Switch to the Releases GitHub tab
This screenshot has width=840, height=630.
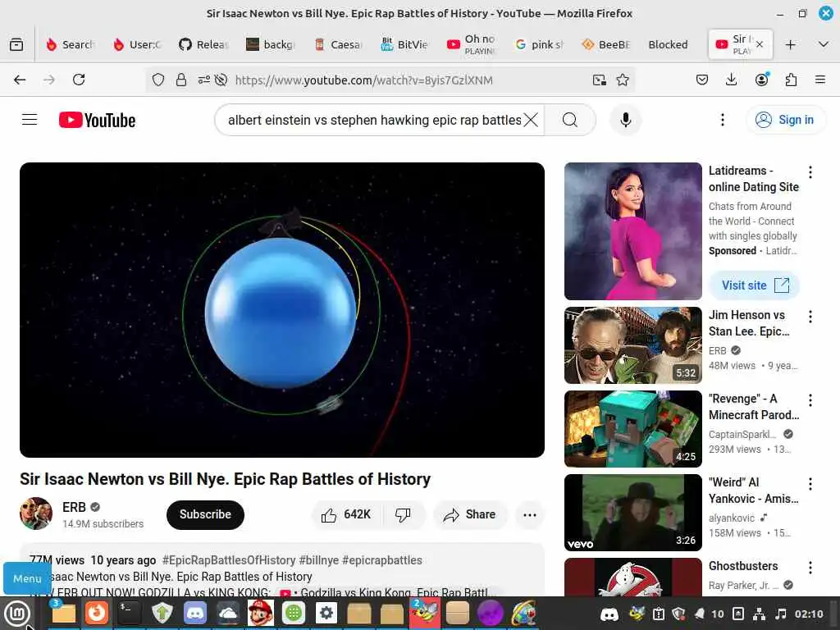203,44
